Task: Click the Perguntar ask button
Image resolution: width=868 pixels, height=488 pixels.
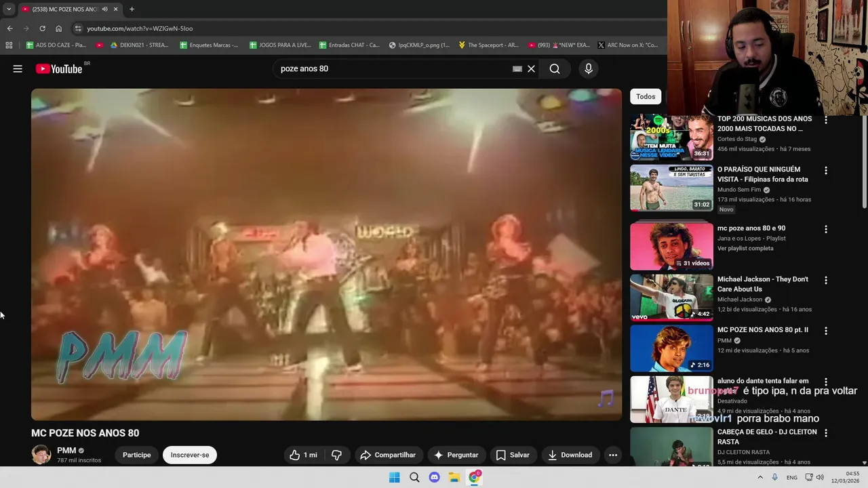Action: (x=456, y=455)
